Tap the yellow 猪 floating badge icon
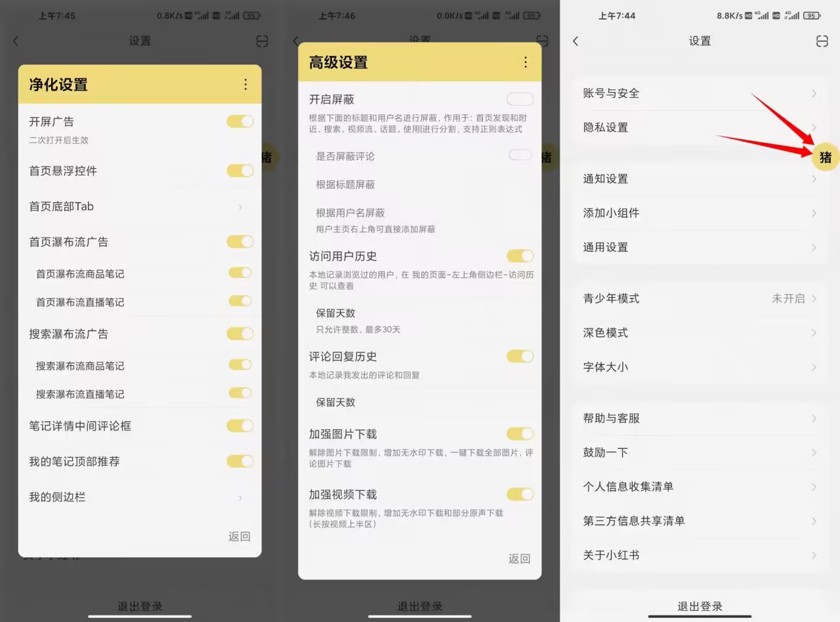840x622 pixels. pyautogui.click(x=824, y=157)
